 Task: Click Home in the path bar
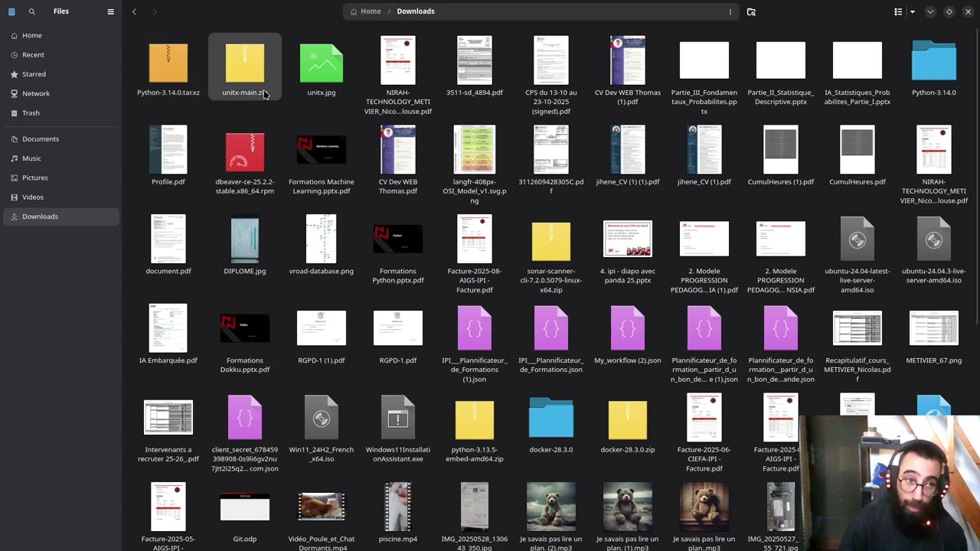[365, 11]
